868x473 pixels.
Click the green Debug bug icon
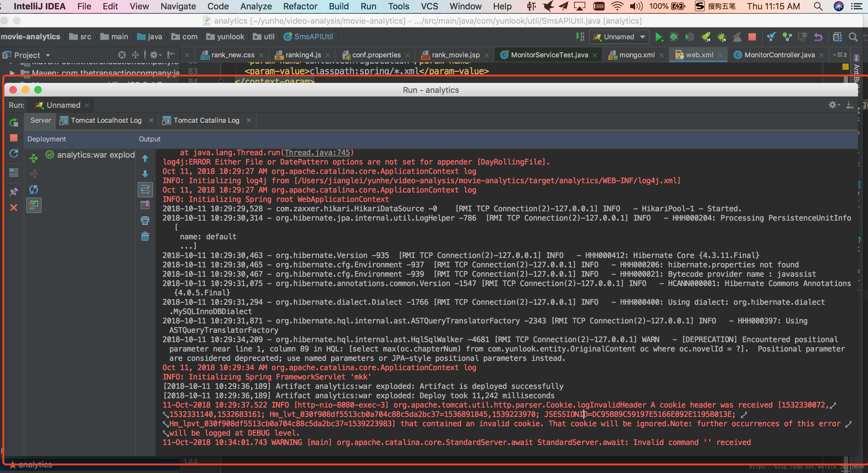coord(674,37)
